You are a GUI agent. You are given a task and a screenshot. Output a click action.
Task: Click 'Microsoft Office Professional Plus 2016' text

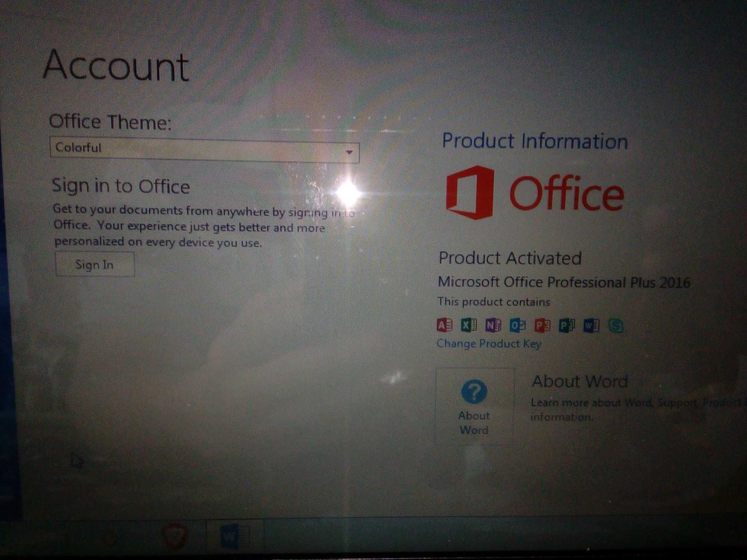tap(564, 282)
